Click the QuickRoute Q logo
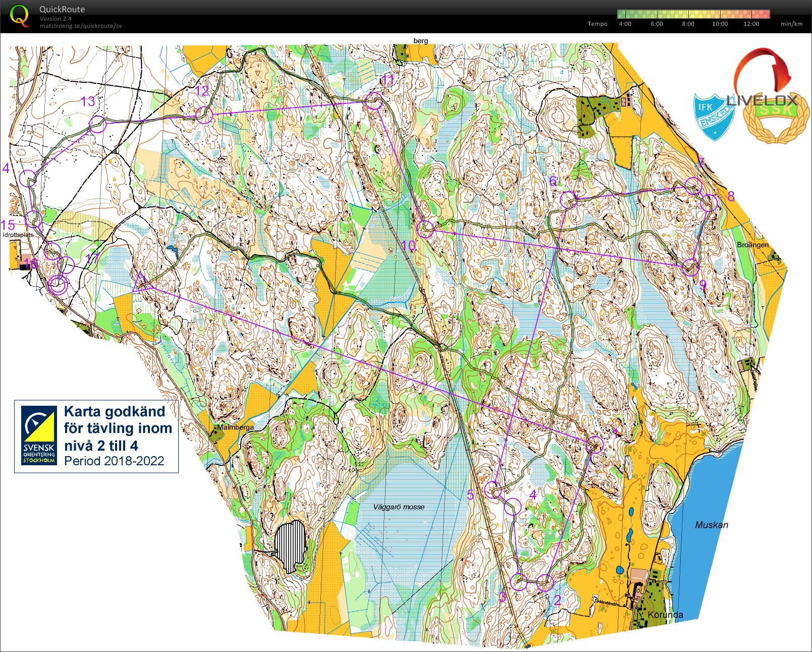This screenshot has width=812, height=652. 20,16
